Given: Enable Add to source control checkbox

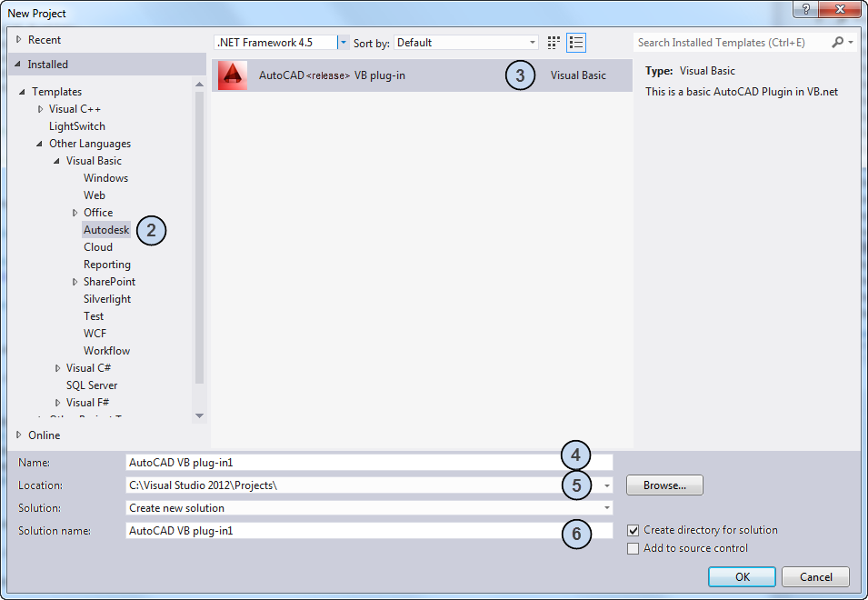Looking at the screenshot, I should [634, 548].
